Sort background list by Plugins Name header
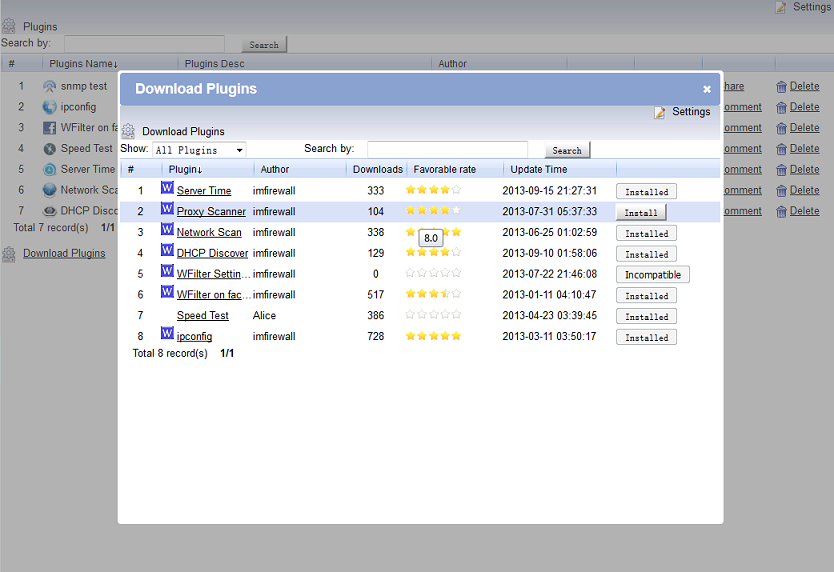Screen dimensions: 834x572 (x=84, y=64)
